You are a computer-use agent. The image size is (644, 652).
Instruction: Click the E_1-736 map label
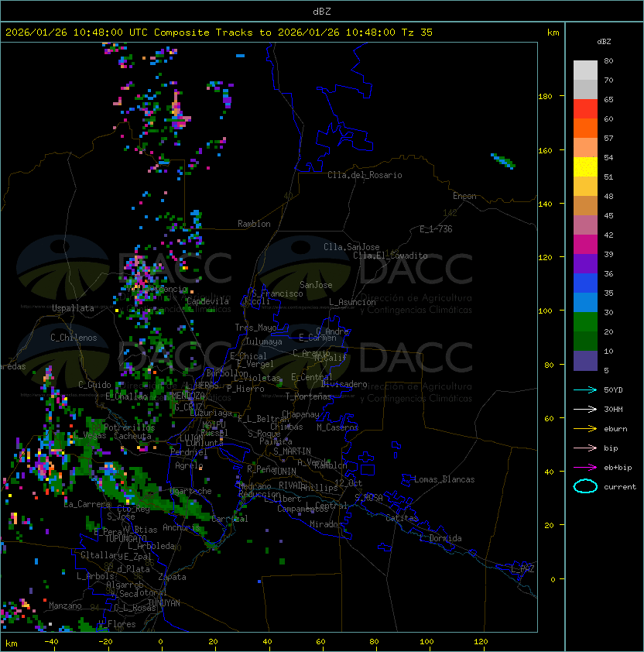[x=436, y=229]
